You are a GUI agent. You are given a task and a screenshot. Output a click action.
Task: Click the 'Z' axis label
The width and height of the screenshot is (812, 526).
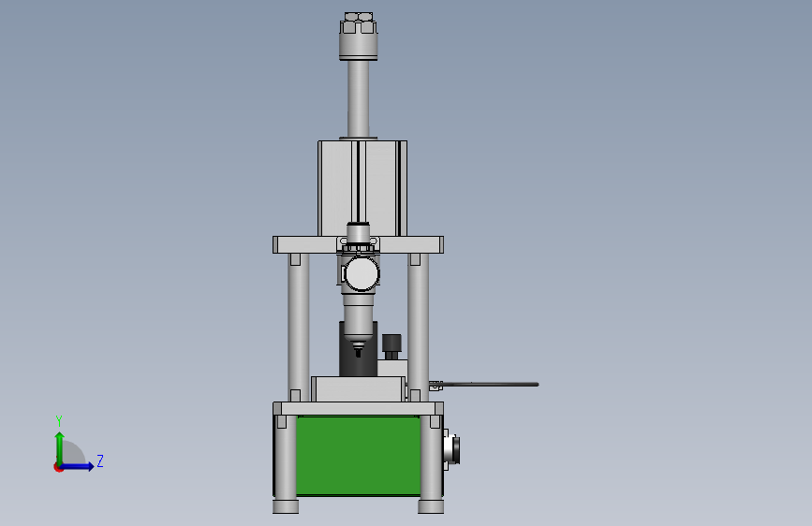[x=100, y=460]
